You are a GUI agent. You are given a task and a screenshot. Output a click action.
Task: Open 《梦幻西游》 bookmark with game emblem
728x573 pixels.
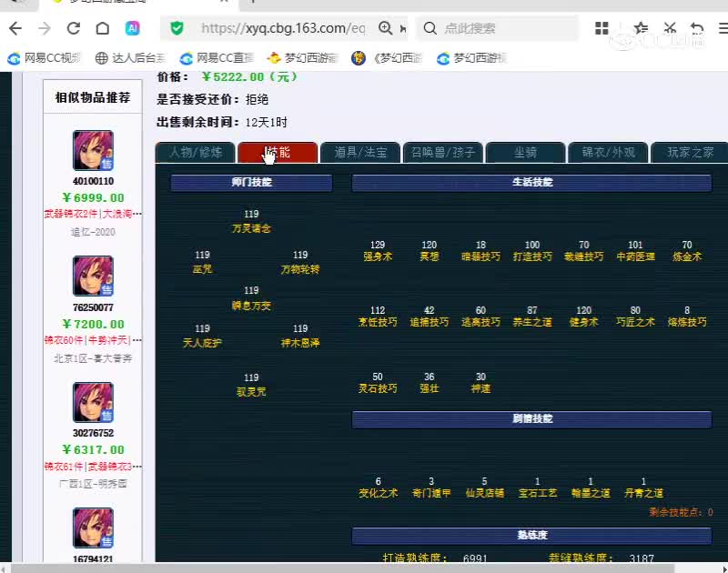click(x=387, y=58)
